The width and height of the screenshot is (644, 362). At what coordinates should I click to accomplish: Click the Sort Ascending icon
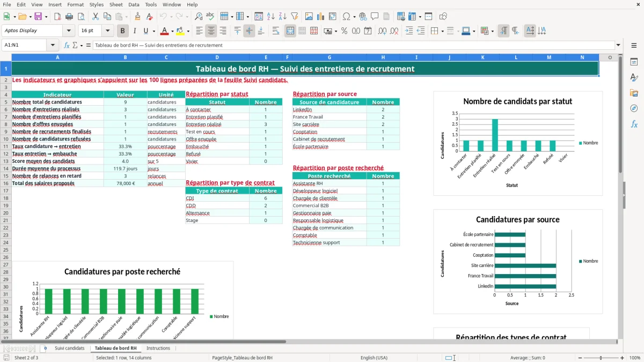tap(271, 17)
